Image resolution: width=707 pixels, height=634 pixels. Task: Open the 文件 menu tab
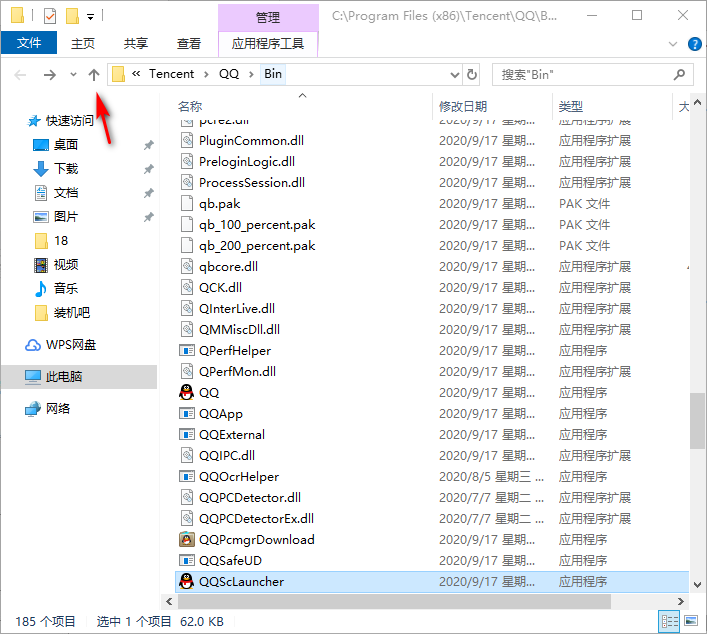(29, 43)
